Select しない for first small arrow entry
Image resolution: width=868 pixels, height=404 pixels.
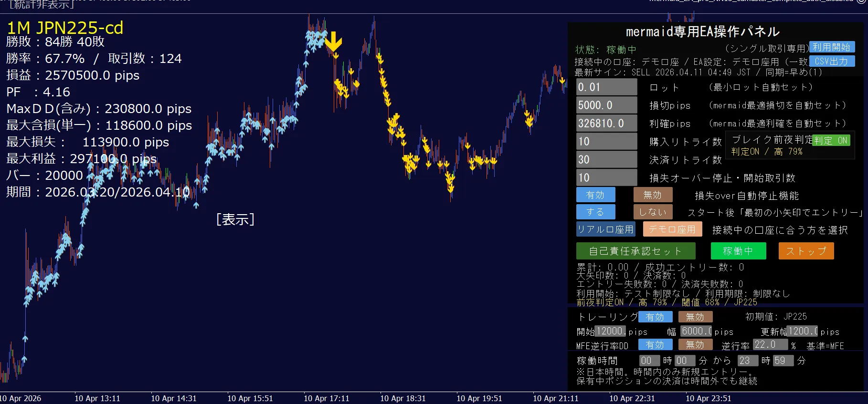point(653,212)
